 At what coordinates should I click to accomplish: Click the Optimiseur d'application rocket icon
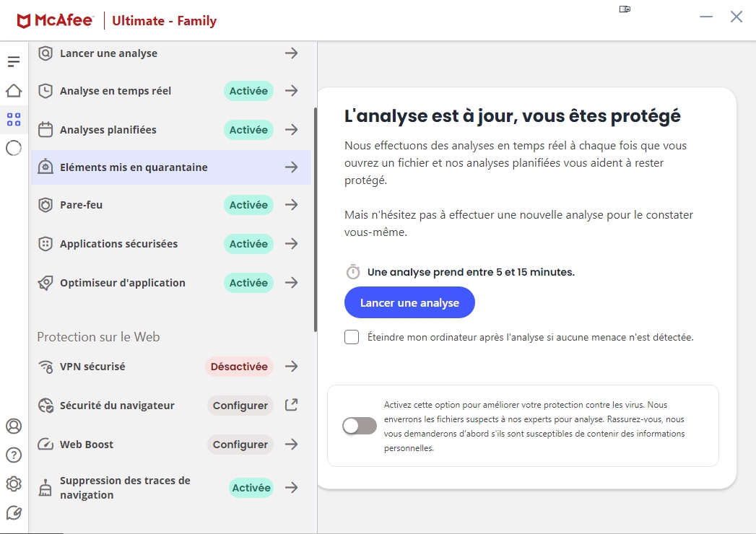[45, 283]
